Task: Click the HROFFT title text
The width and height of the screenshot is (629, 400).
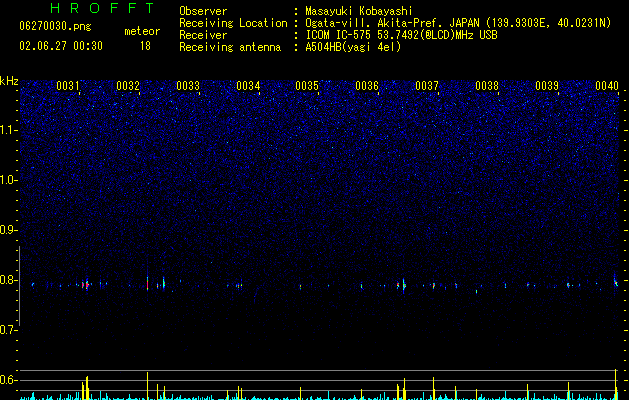Action: pos(103,8)
